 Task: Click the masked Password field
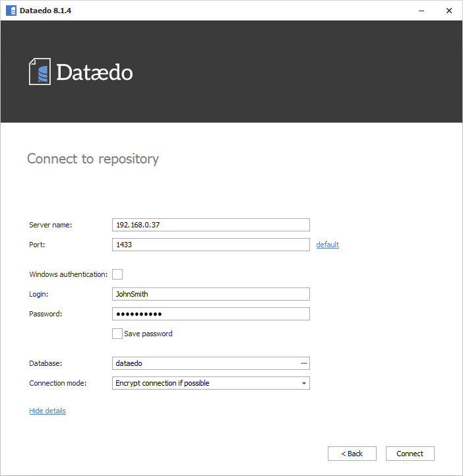tap(211, 314)
